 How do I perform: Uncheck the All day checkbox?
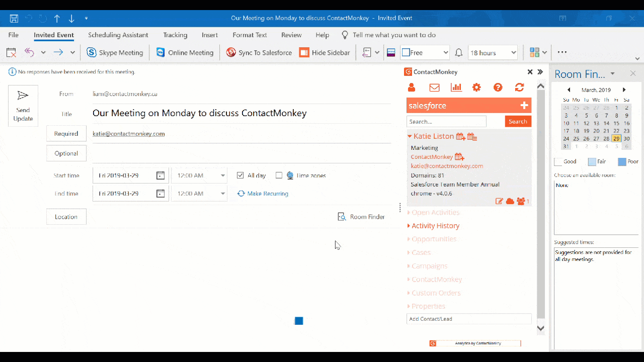[240, 175]
